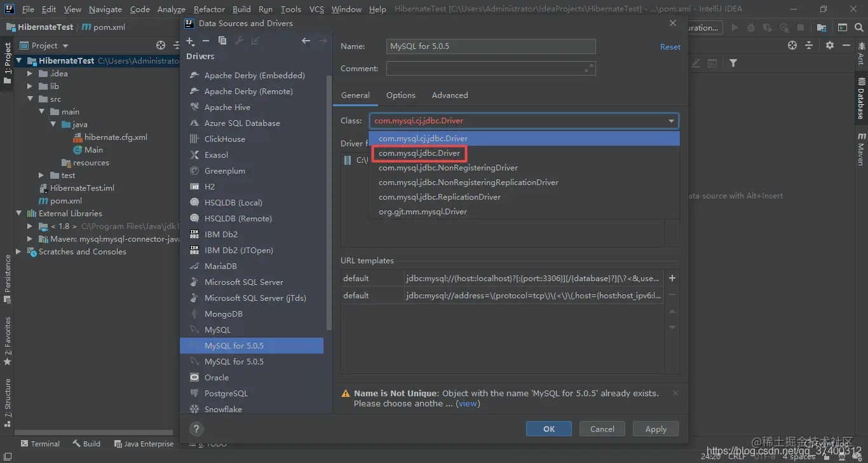
Task: Open Project Structure from the main toolbar
Action: 822,27
